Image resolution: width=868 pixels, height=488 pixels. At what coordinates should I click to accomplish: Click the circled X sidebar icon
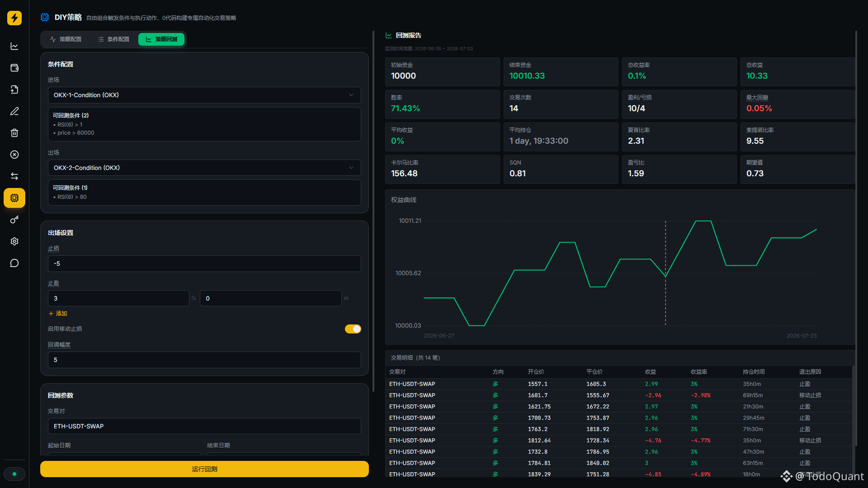click(14, 155)
